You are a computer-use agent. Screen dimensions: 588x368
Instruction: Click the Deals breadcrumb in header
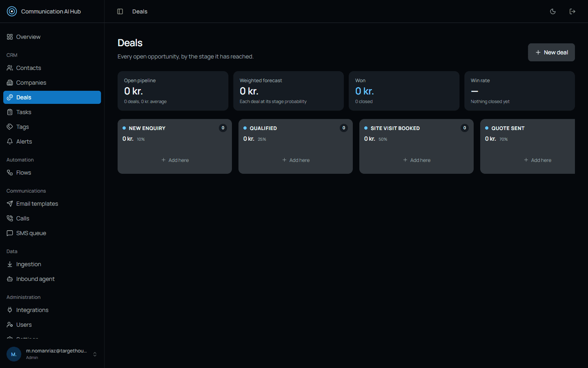pyautogui.click(x=140, y=11)
